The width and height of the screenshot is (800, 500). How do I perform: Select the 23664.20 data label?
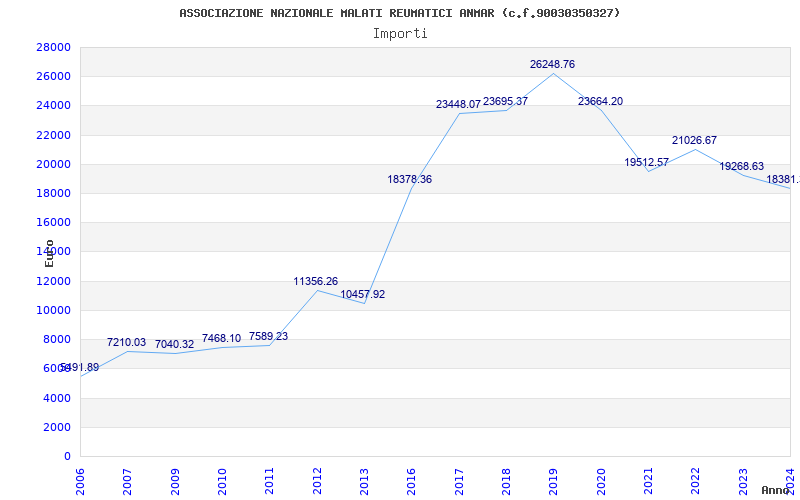tap(600, 101)
